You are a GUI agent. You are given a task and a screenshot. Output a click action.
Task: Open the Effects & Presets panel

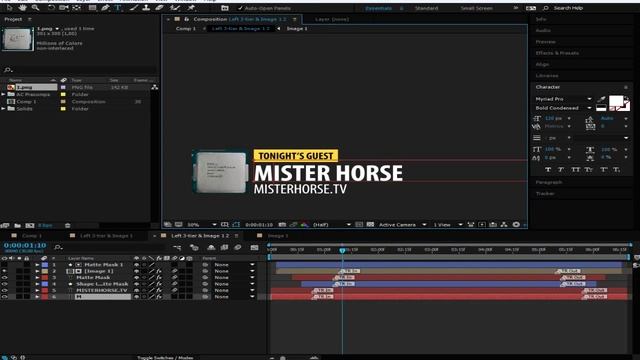coord(557,53)
